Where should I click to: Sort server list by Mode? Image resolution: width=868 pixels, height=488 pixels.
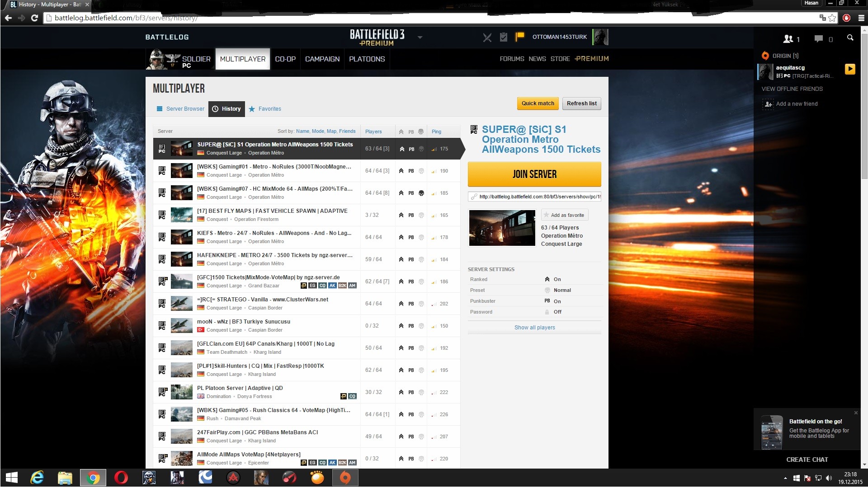[318, 131]
